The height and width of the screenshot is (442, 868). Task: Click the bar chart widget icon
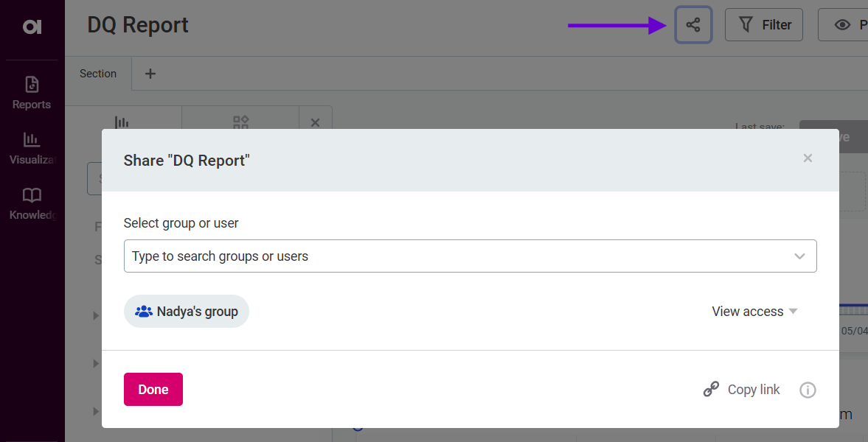122,122
